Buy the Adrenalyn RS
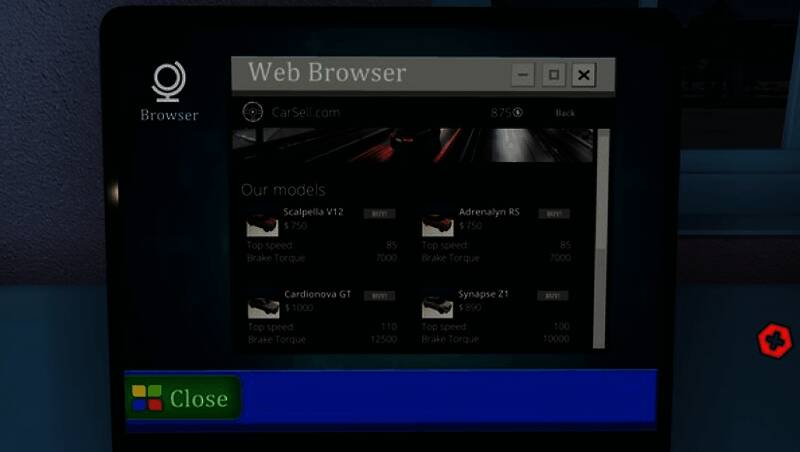The image size is (800, 452). (553, 214)
